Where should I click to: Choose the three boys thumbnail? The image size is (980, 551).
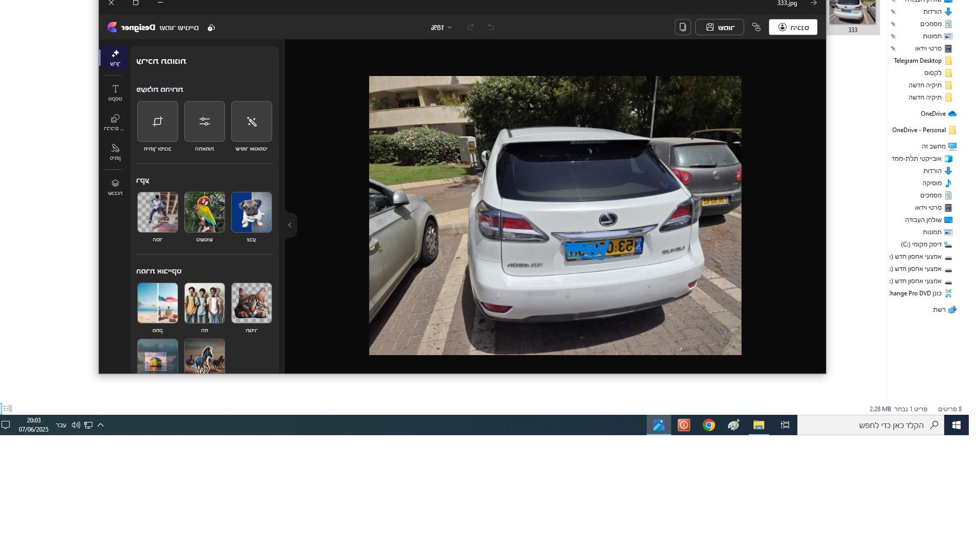coord(205,303)
